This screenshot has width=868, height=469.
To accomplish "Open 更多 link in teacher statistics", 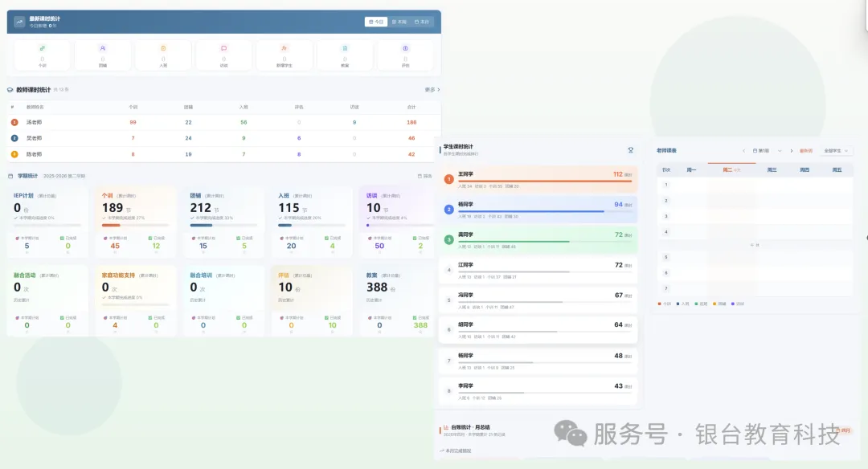I will click(x=432, y=90).
